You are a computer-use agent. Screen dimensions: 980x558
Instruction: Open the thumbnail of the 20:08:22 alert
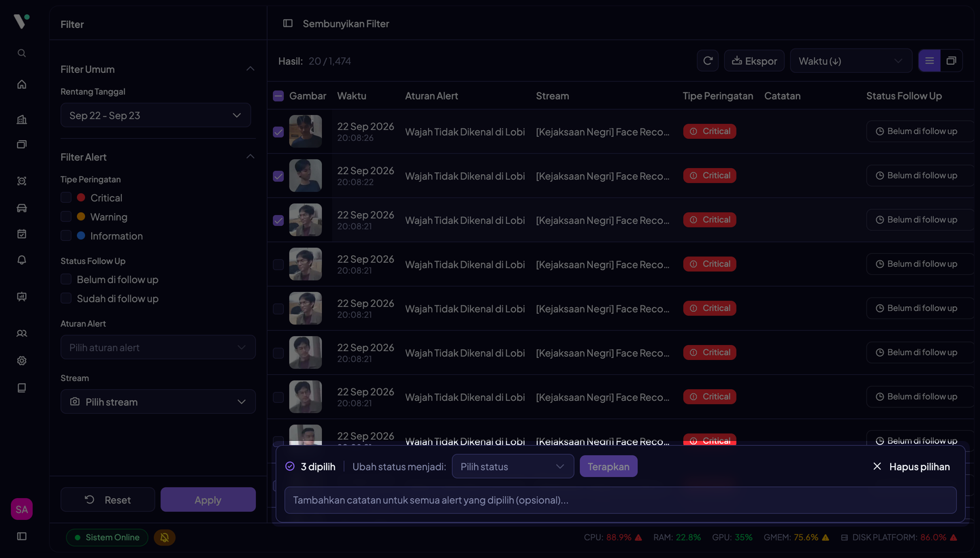pos(306,176)
